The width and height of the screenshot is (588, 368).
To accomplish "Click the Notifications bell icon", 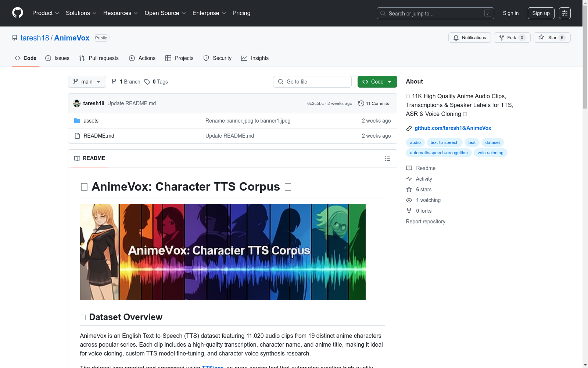I will click(456, 38).
